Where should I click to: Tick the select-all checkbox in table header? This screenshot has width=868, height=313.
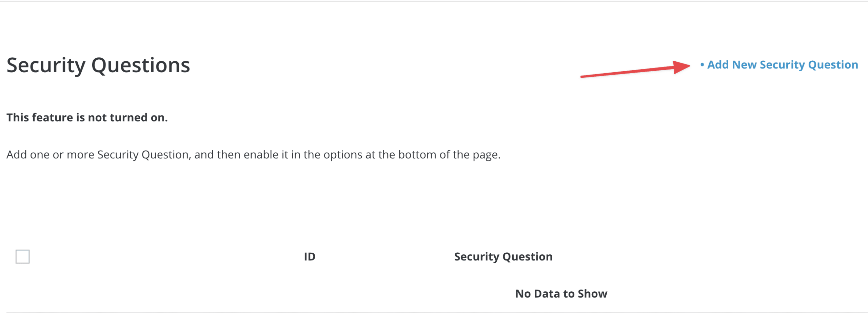[22, 256]
